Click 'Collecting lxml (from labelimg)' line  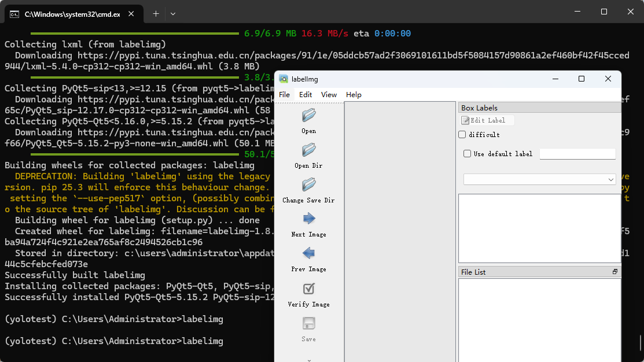(x=85, y=45)
